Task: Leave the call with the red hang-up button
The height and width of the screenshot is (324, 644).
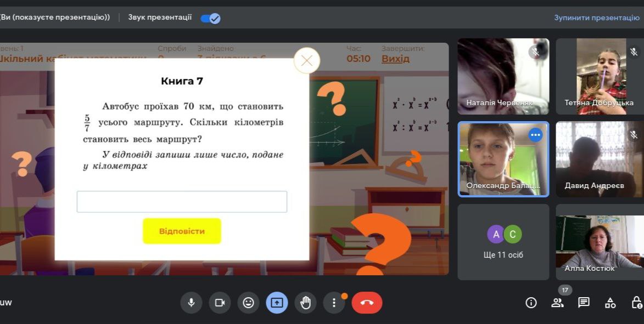Action: click(x=367, y=303)
